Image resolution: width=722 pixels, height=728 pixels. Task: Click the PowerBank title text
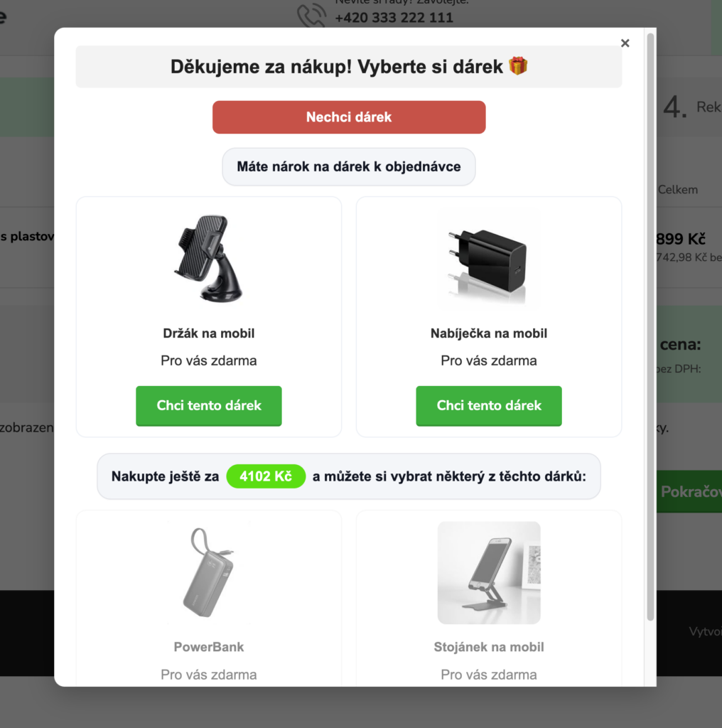point(209,647)
